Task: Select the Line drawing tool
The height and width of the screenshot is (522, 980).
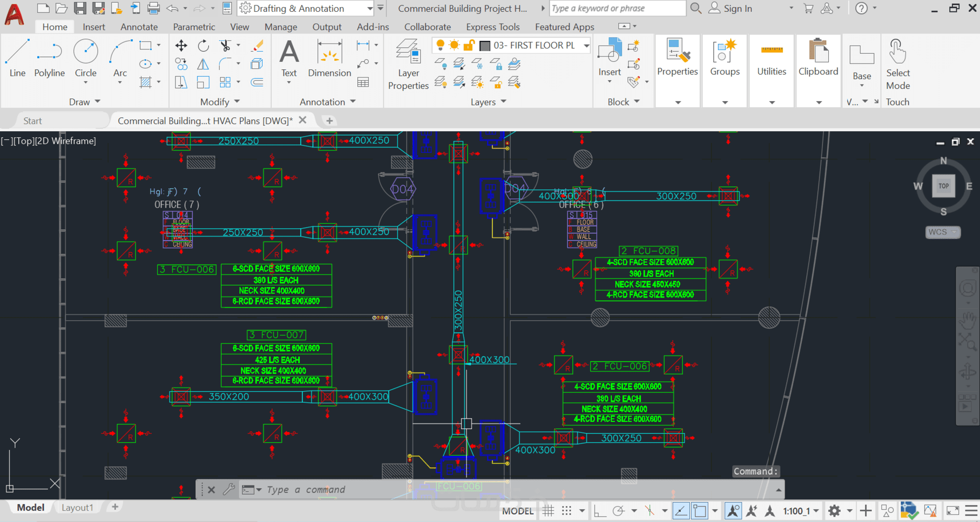Action: (17, 58)
